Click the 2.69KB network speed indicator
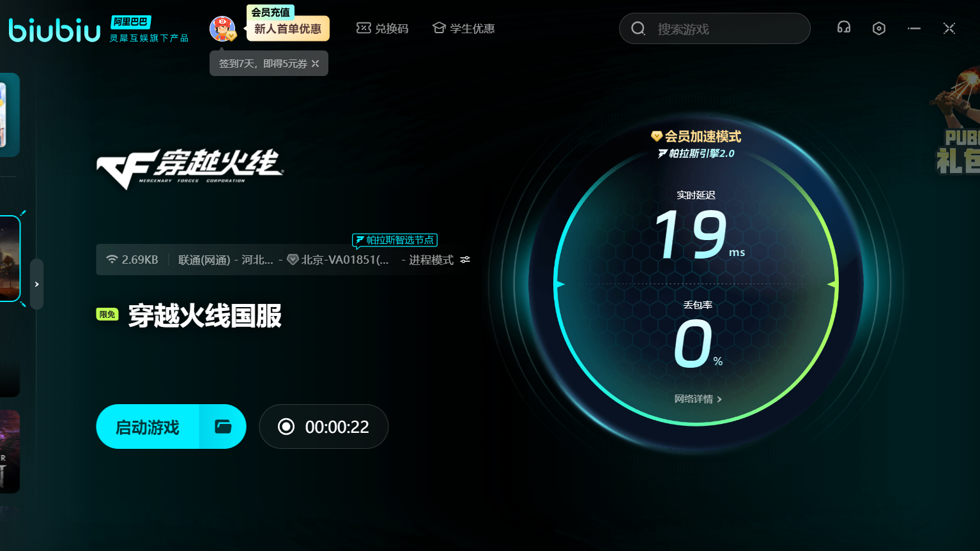Image resolution: width=980 pixels, height=551 pixels. tap(132, 260)
